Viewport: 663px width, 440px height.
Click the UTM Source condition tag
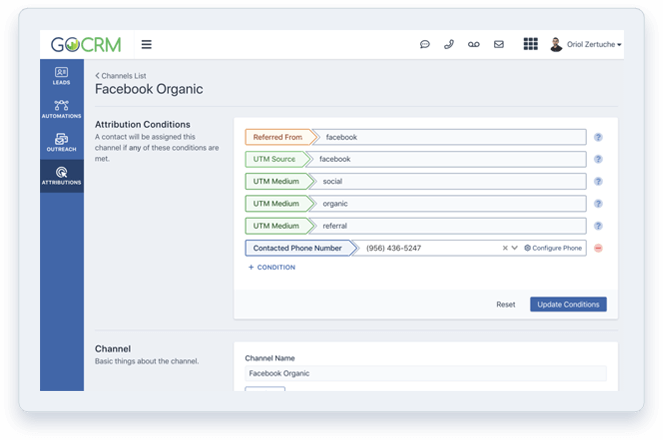(277, 159)
